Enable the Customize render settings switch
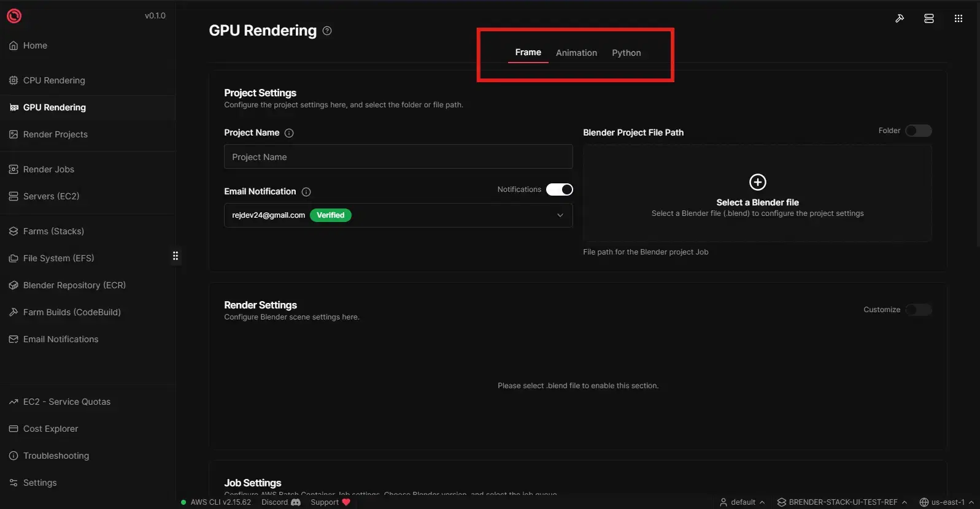The height and width of the screenshot is (509, 980). [919, 310]
